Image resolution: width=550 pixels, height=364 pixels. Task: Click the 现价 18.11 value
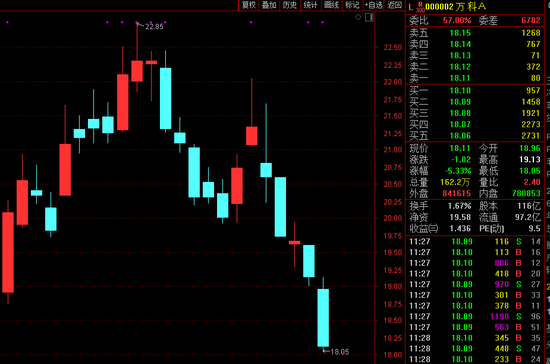click(x=460, y=148)
